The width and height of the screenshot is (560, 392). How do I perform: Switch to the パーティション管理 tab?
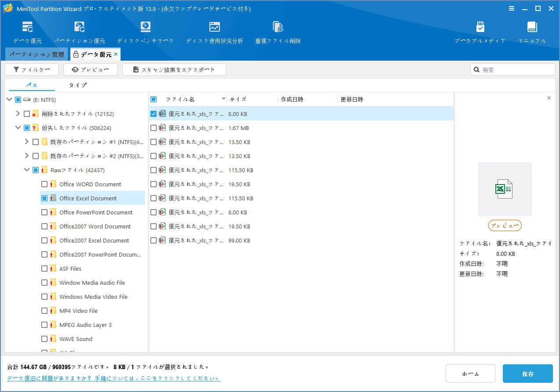pyautogui.click(x=37, y=54)
